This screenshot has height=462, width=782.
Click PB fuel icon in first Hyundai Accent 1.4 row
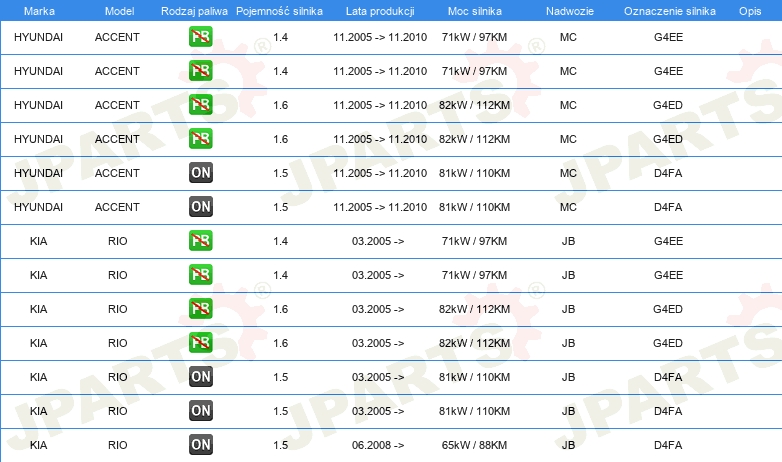click(x=200, y=36)
